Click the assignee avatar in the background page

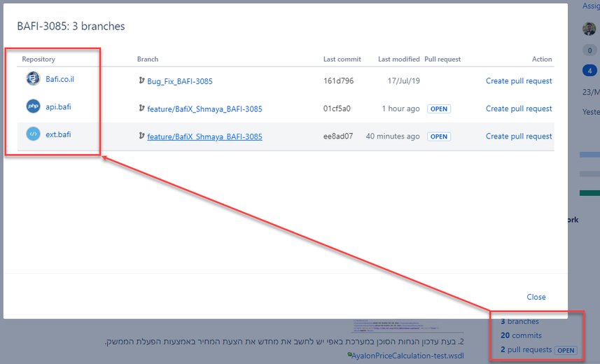coord(589,29)
